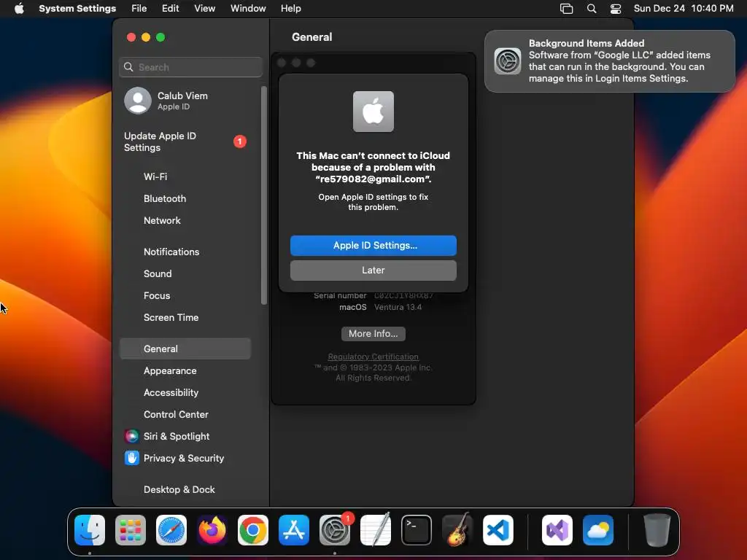Open the Weather cloud app in Dock
Image resolution: width=747 pixels, height=560 pixels.
click(598, 530)
